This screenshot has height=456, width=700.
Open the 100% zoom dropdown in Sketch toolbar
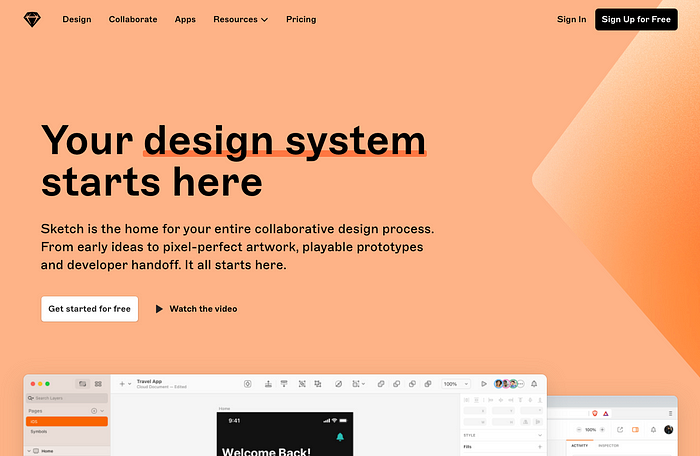(x=456, y=384)
